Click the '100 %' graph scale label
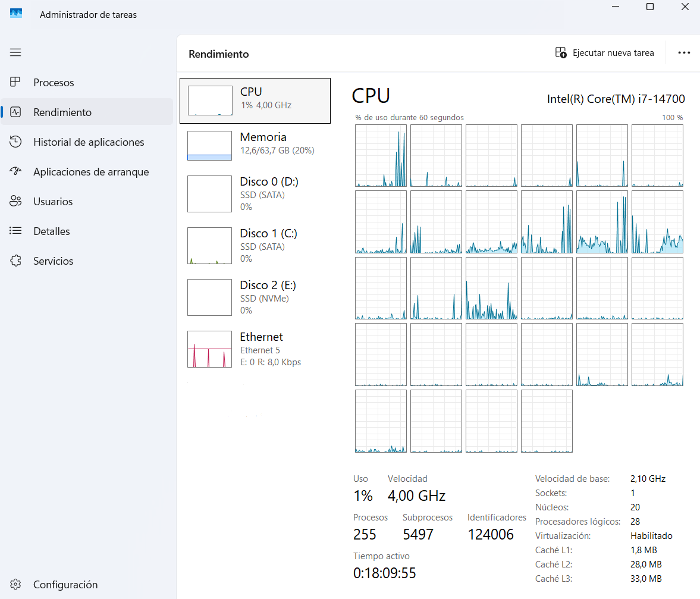This screenshot has width=700, height=599. click(x=672, y=117)
